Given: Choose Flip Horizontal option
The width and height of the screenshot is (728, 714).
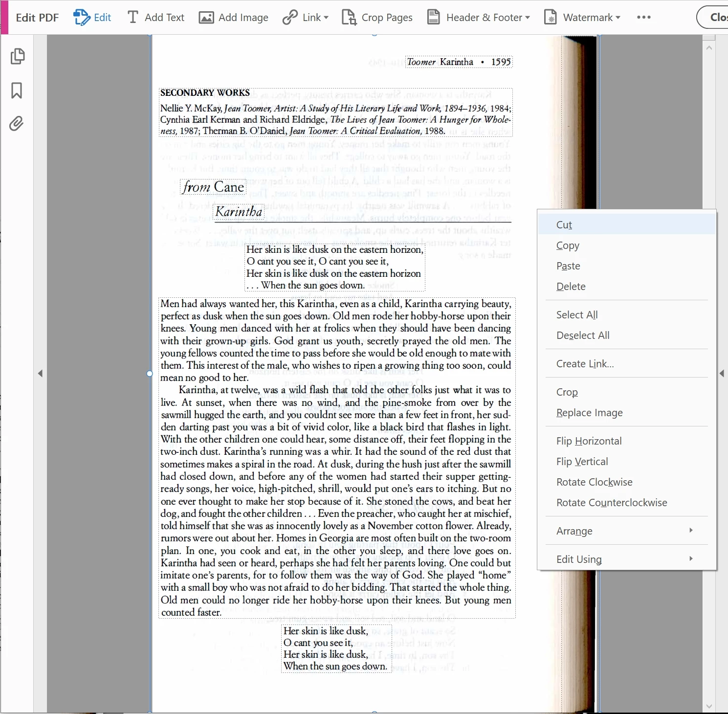Looking at the screenshot, I should (627, 441).
